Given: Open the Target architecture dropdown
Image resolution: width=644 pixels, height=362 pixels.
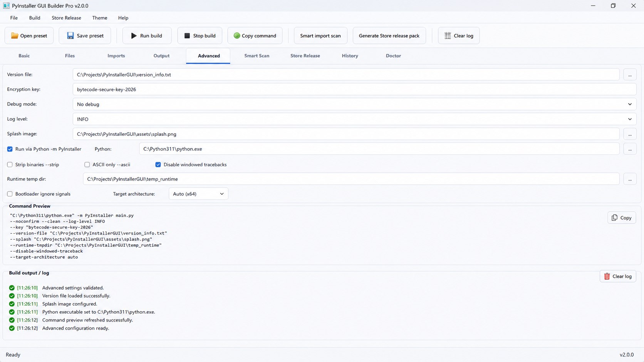Looking at the screenshot, I should (x=198, y=194).
